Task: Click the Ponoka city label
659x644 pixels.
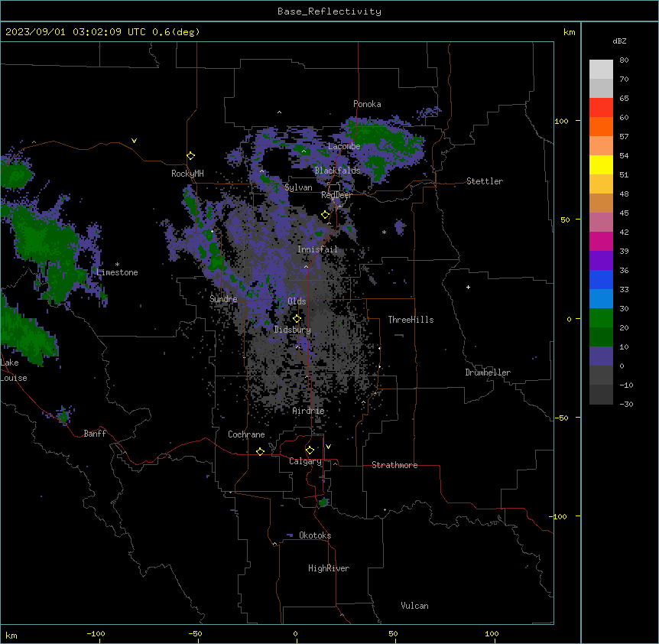Action: tap(367, 104)
